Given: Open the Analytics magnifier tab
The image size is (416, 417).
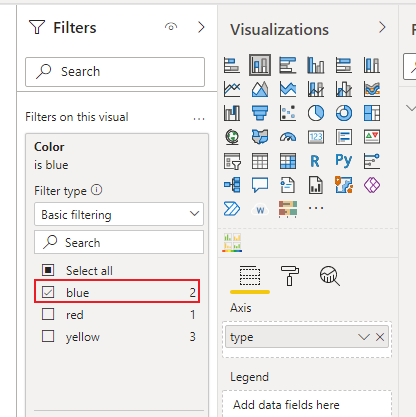Looking at the screenshot, I should click(x=330, y=276).
